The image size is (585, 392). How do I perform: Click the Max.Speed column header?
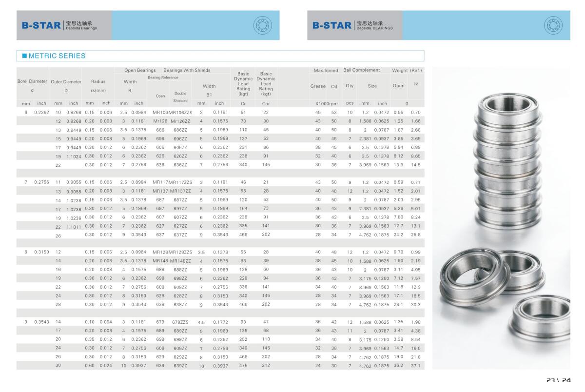click(x=326, y=71)
